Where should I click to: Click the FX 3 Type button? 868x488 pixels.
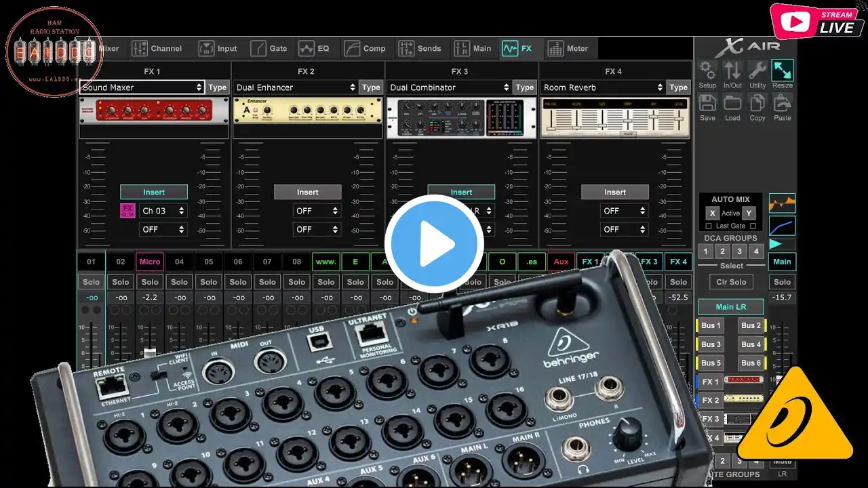tap(525, 87)
